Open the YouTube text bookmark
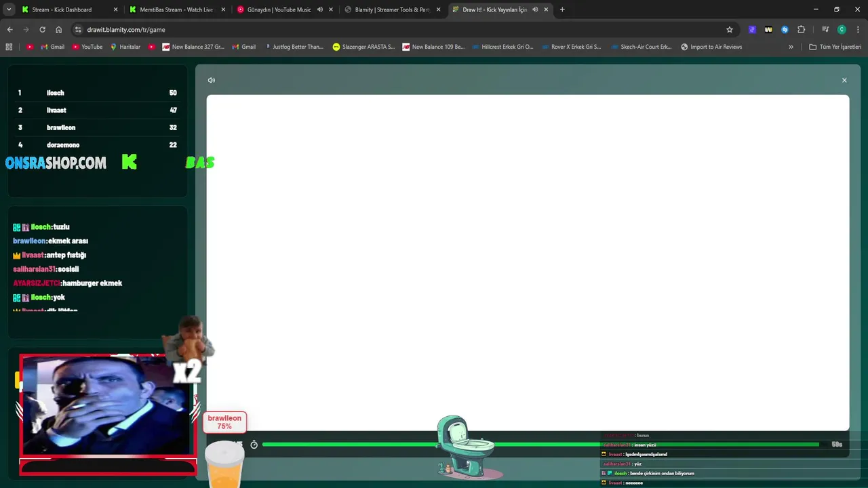Screen dimensions: 868x488 pyautogui.click(x=86, y=47)
